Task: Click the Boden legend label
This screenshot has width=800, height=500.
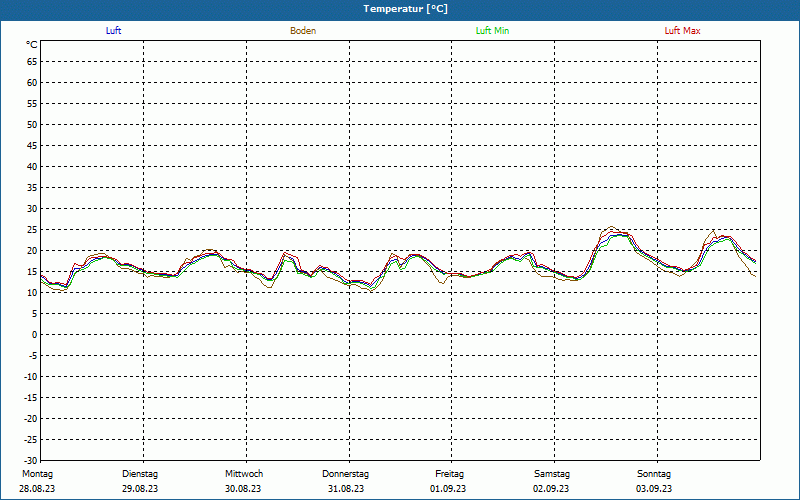Action: tap(303, 31)
